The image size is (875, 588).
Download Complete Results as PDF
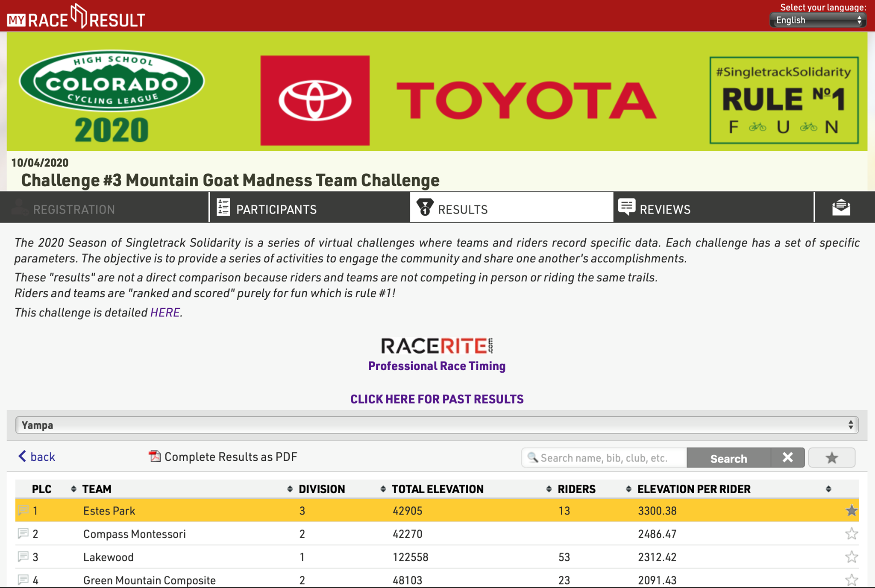click(223, 456)
